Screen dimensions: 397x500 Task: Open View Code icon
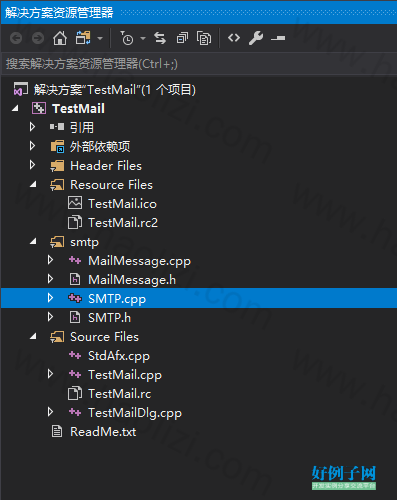[x=234, y=38]
